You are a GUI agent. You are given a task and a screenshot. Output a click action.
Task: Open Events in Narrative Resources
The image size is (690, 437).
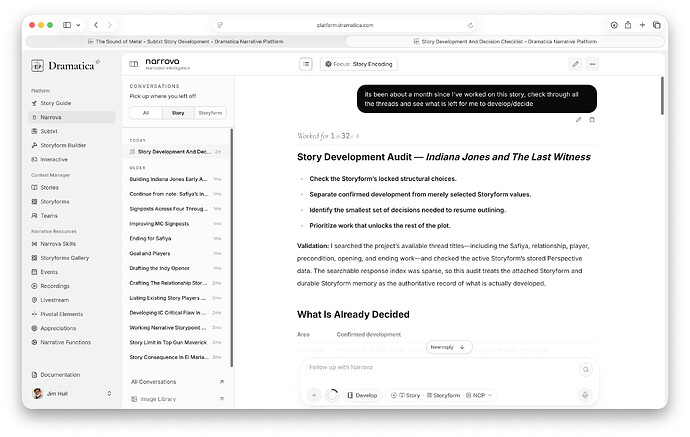point(49,272)
